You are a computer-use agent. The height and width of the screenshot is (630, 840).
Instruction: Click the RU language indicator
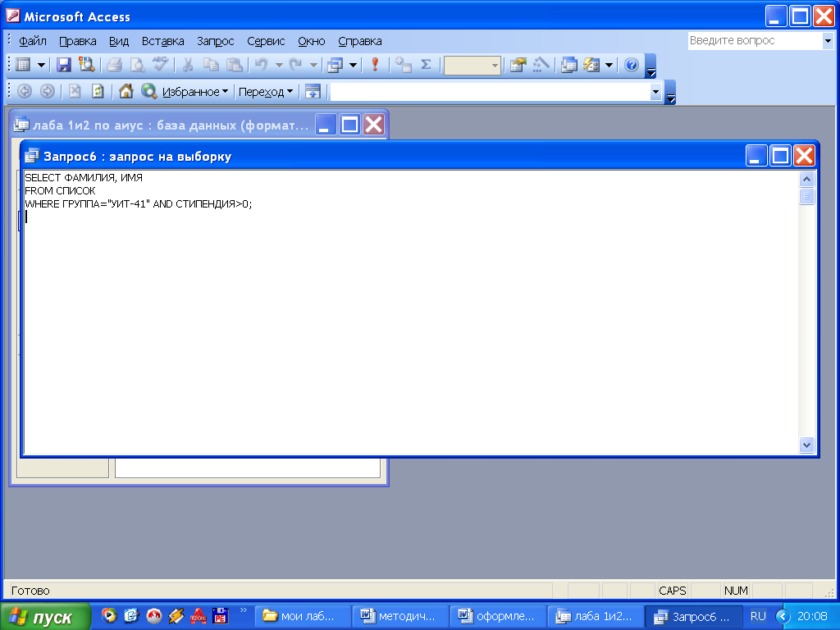point(757,616)
